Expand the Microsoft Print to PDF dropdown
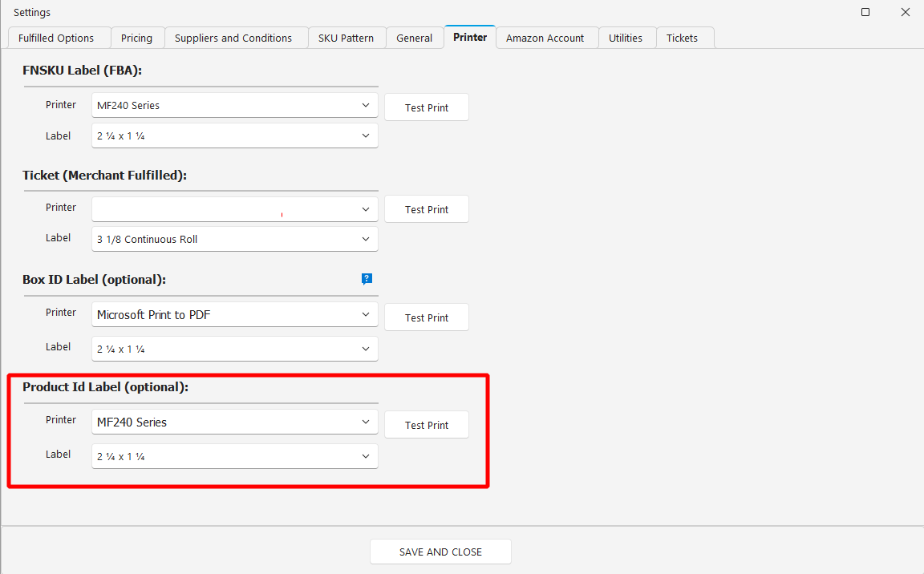 234,315
